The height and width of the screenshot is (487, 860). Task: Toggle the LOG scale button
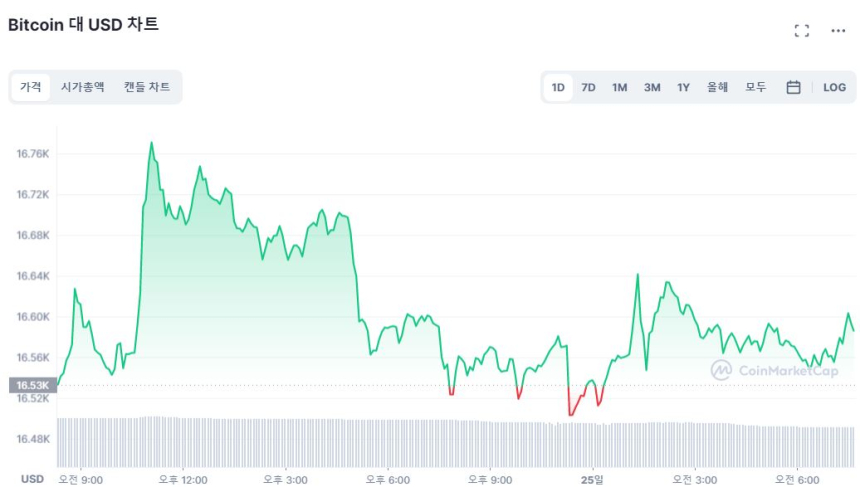pos(834,87)
